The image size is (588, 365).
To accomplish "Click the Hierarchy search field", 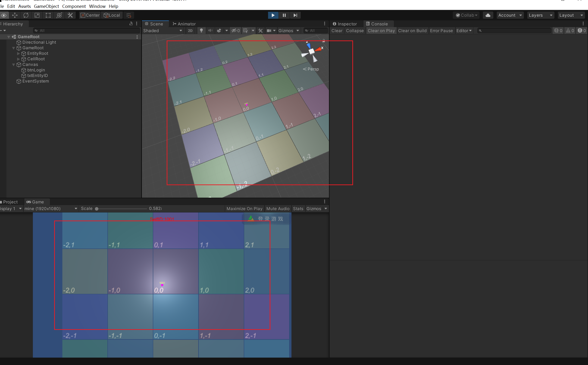I will coord(87,31).
